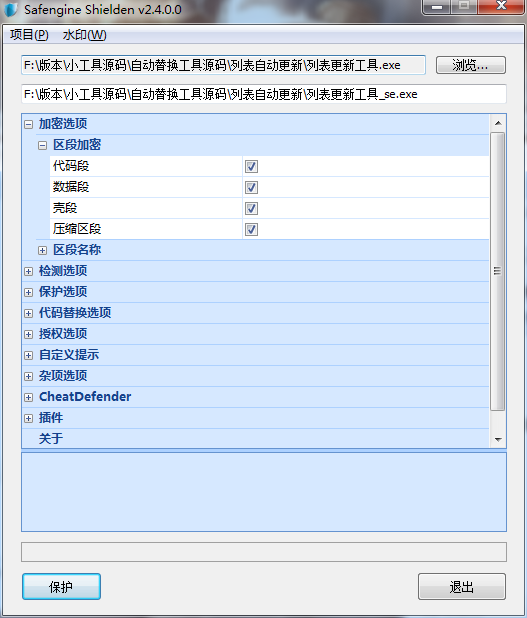The image size is (527, 618).
Task: Click the options list vertical scrollbar thumb
Action: pyautogui.click(x=497, y=271)
